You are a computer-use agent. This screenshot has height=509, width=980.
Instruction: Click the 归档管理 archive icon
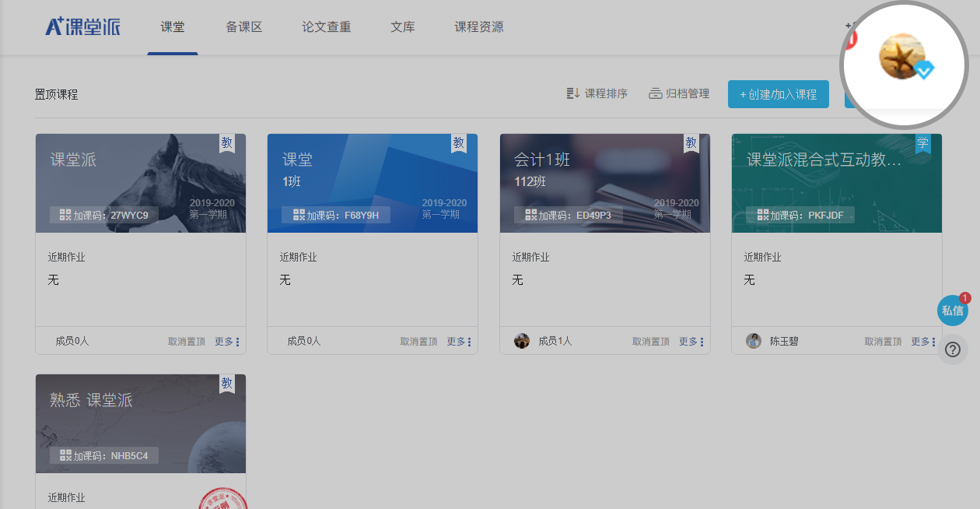pyautogui.click(x=656, y=94)
